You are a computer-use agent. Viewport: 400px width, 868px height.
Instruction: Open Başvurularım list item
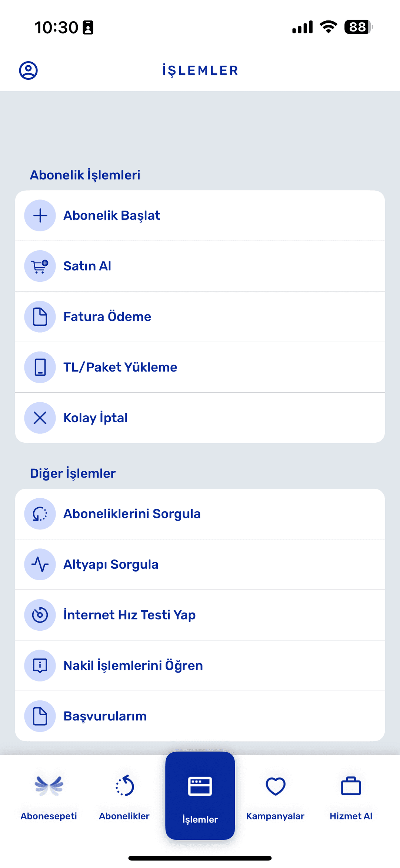point(200,716)
